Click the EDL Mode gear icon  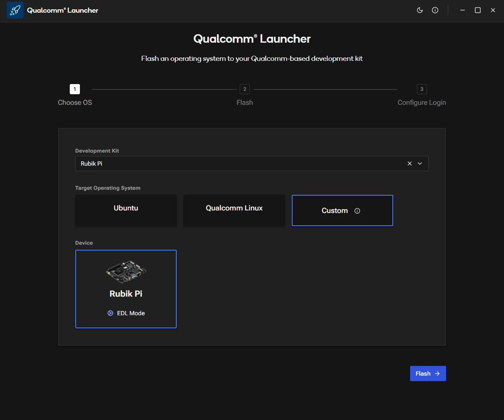[x=110, y=313]
